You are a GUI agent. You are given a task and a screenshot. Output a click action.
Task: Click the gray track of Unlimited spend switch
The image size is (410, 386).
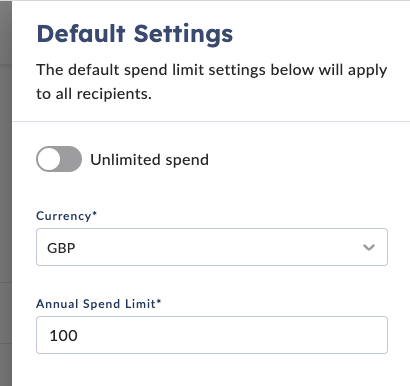(71, 159)
